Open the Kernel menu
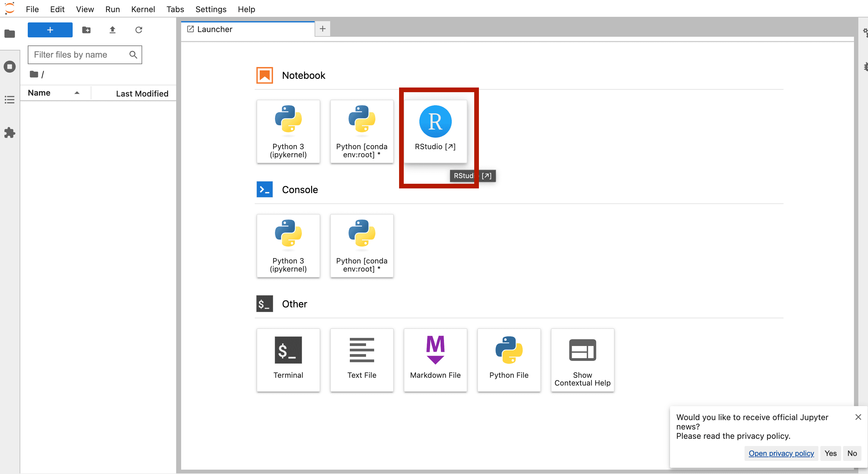This screenshot has height=474, width=868. tap(142, 9)
